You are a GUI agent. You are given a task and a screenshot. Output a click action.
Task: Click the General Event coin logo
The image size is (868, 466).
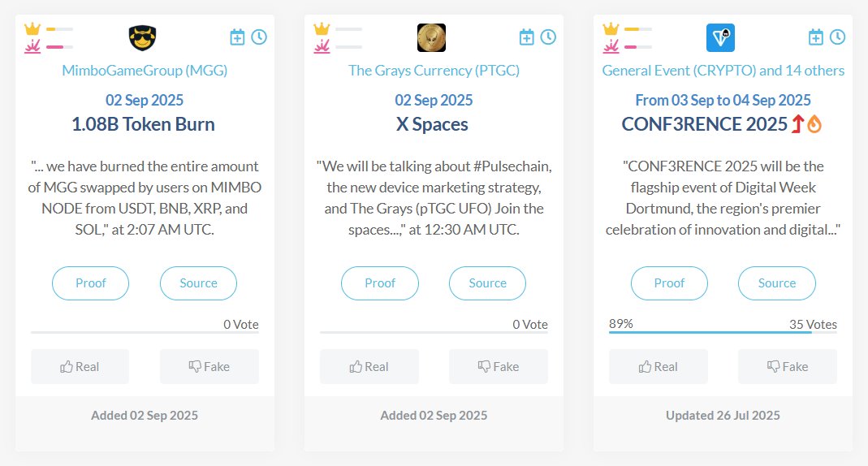[720, 37]
